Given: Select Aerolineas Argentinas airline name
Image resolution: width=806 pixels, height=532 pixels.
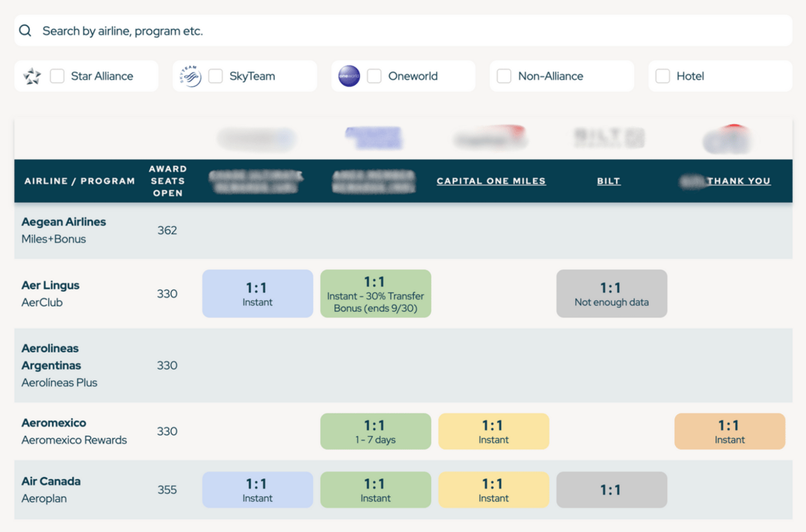Looking at the screenshot, I should [52, 357].
